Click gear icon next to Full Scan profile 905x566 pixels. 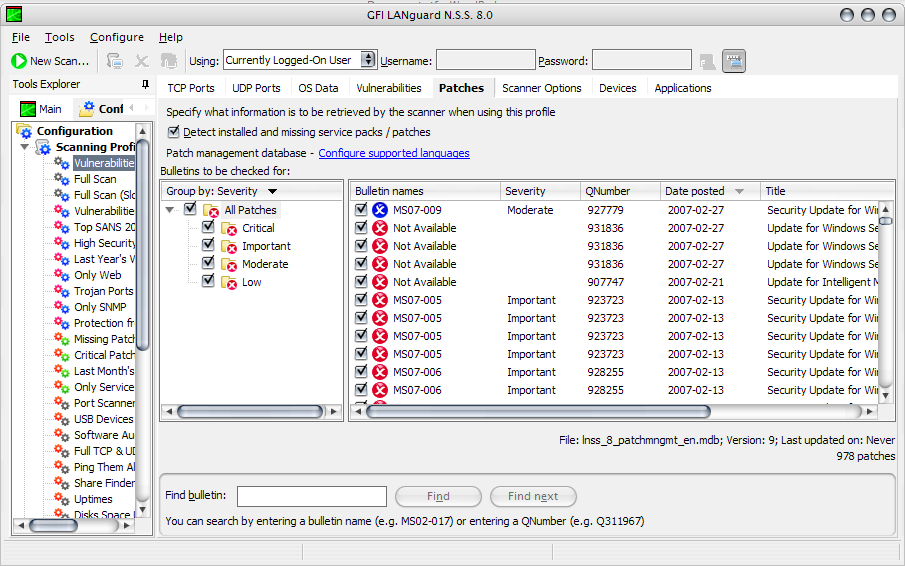click(62, 179)
